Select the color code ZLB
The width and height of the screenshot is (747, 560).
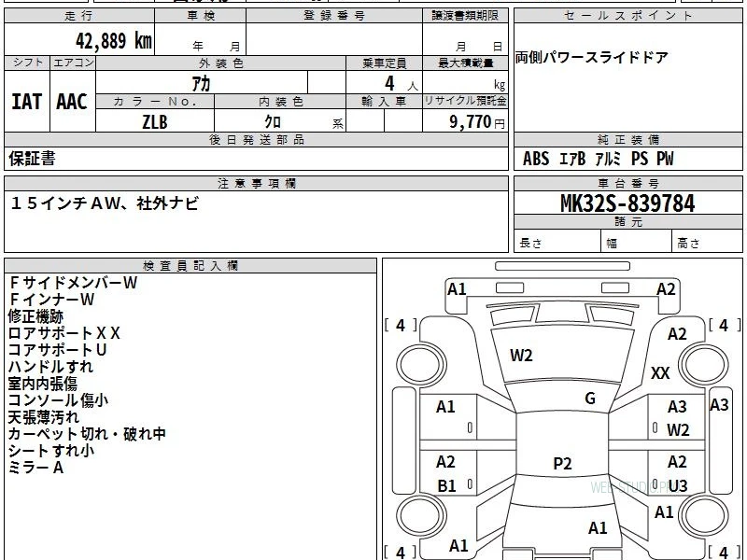pos(155,122)
